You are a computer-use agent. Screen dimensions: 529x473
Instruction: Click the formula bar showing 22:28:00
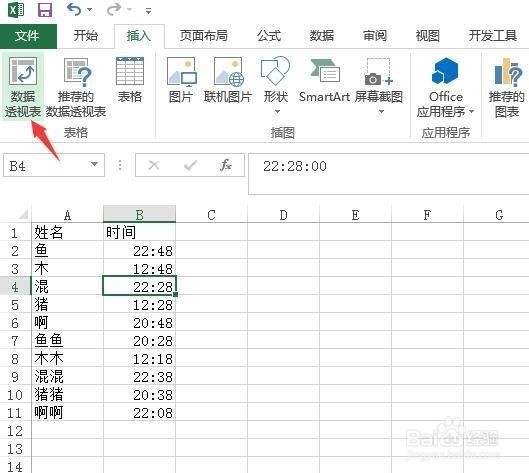pos(388,174)
